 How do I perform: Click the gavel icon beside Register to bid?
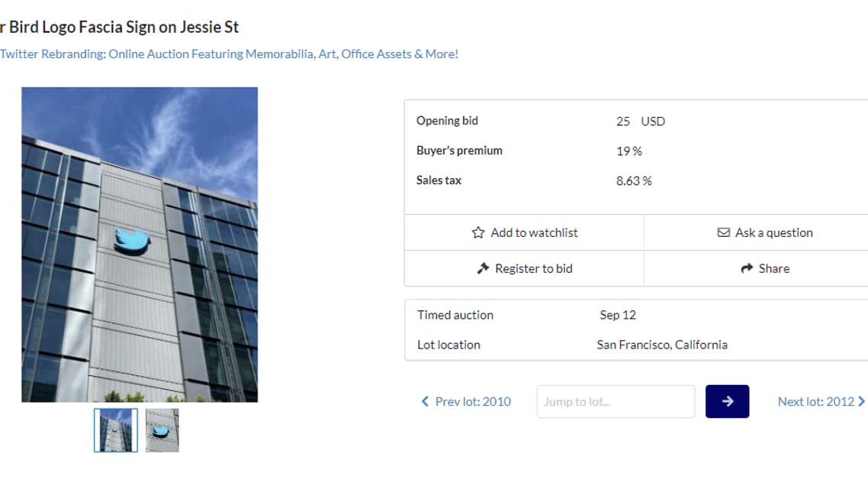tap(483, 269)
